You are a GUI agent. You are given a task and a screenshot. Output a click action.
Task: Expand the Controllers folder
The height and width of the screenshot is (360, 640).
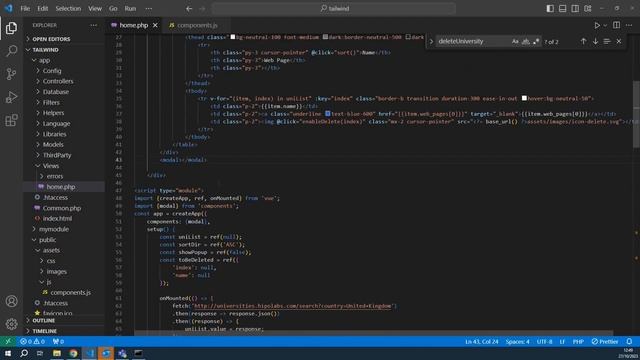pos(58,81)
